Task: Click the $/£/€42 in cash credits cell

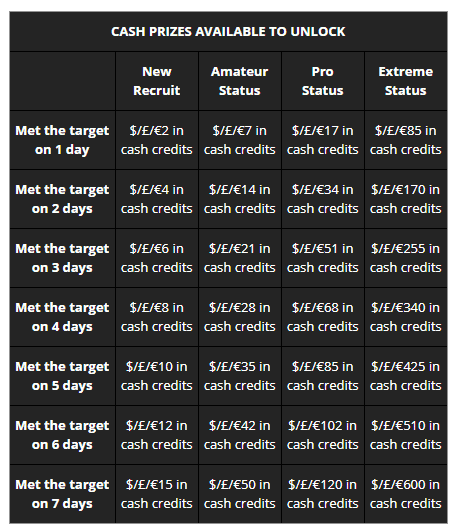Action: click(240, 435)
